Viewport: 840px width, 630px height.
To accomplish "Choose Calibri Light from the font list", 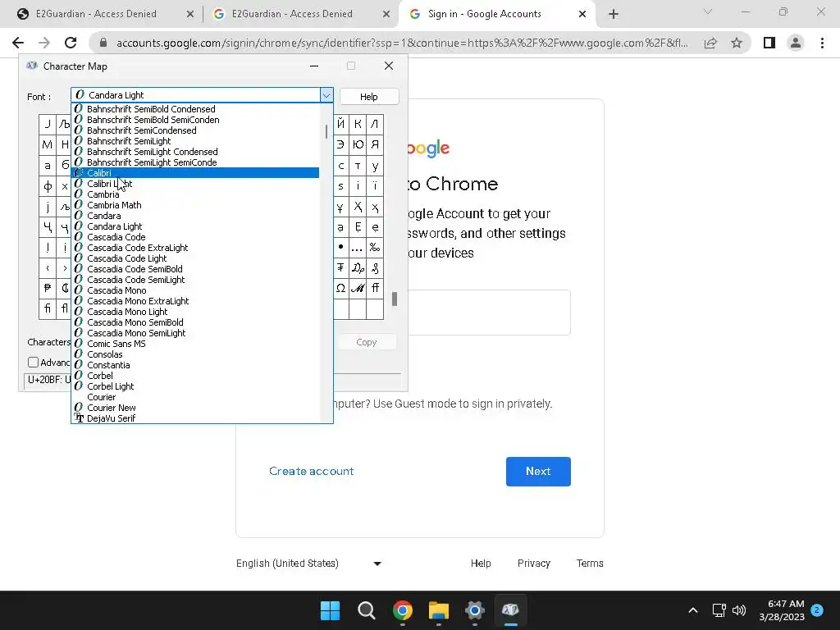I will coord(195,184).
